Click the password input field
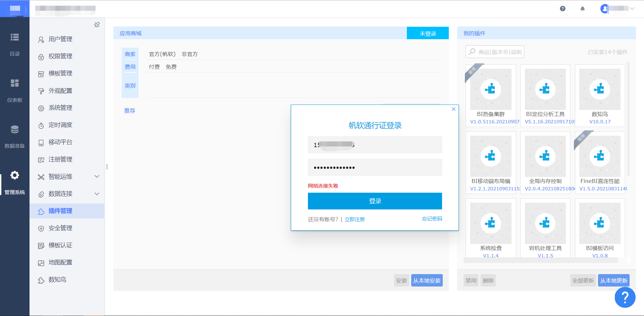The height and width of the screenshot is (316, 644). click(375, 167)
